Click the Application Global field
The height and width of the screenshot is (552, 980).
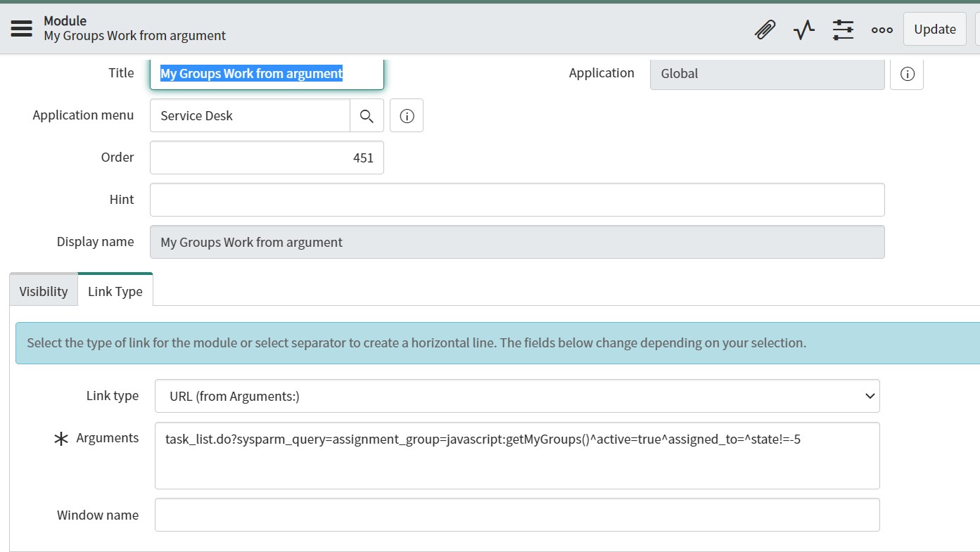coord(768,73)
